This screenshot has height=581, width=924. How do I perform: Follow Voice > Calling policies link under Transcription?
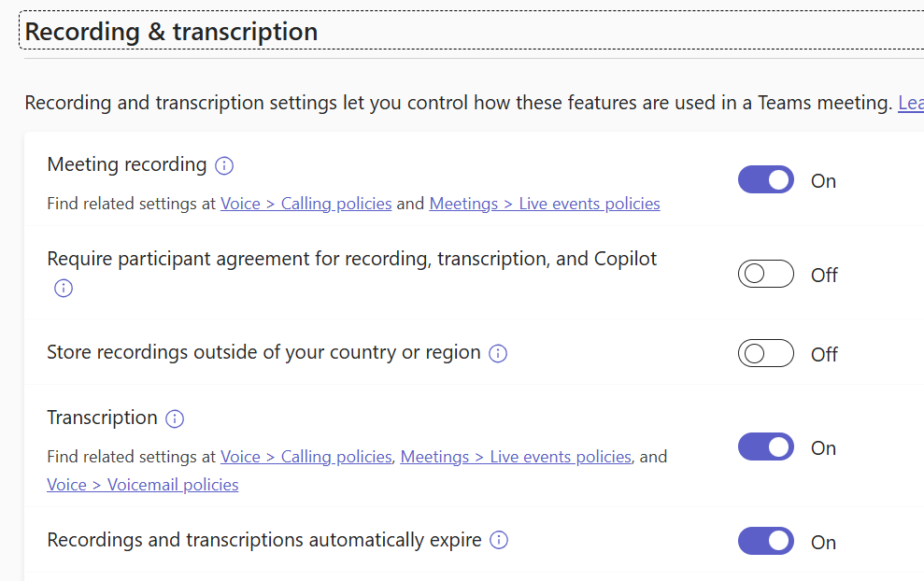click(306, 457)
